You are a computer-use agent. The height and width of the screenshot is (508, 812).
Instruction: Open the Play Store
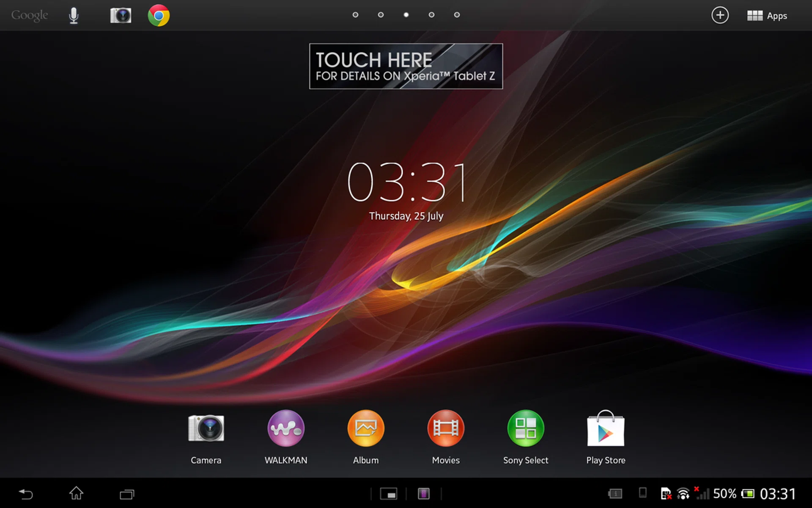(606, 428)
